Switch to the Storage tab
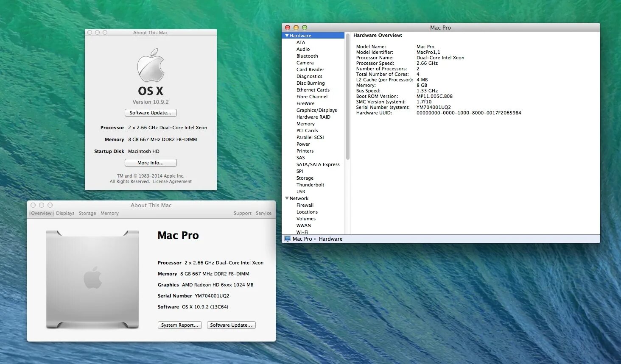Screen dimensions: 621x364 pos(87,213)
